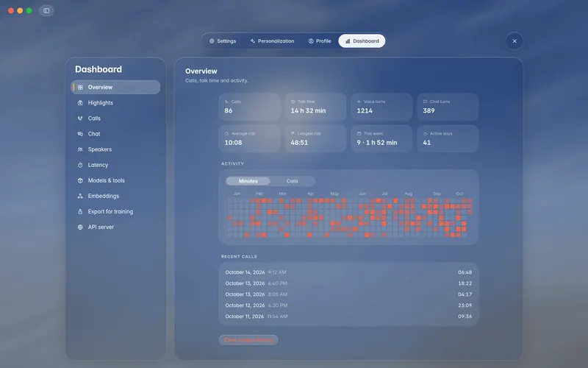Click the flag icon in Longest call card
Viewport: 588px width, 368px height.
click(293, 134)
